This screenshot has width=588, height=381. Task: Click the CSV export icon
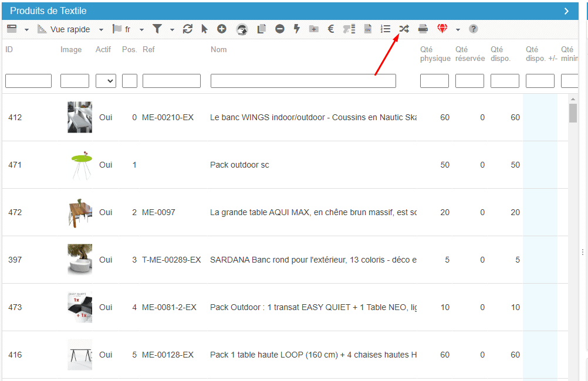click(368, 29)
